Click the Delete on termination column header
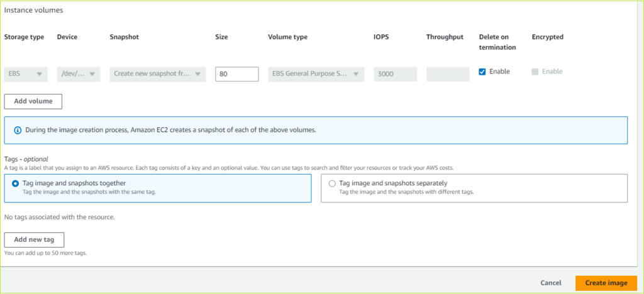This screenshot has width=644, height=294. [497, 42]
